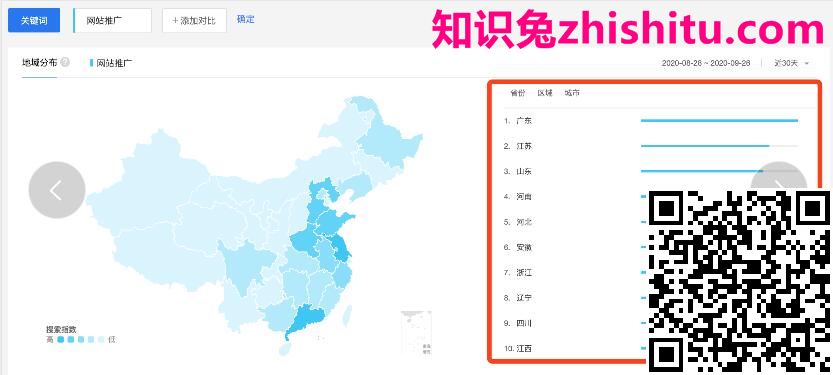The height and width of the screenshot is (375, 833).
Task: Click the 广东 index bar
Action: (719, 121)
